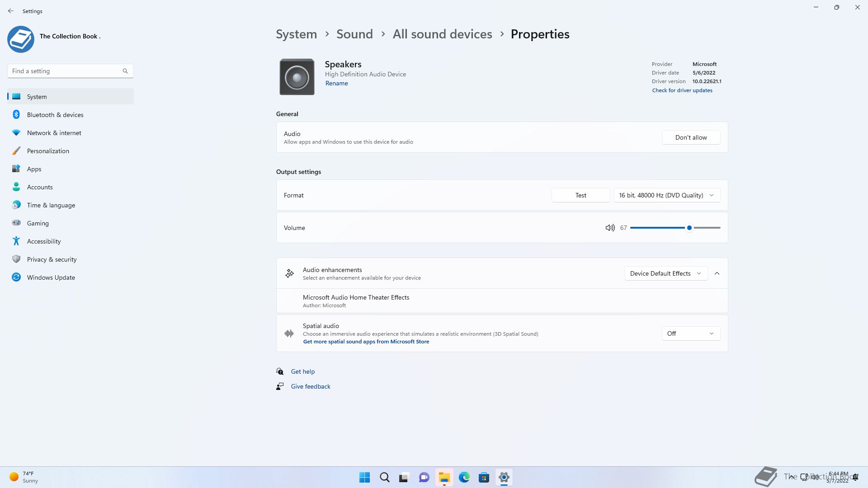Screen dimensions: 868x488
Task: Collapse the Audio enhancements section
Action: [x=717, y=273]
